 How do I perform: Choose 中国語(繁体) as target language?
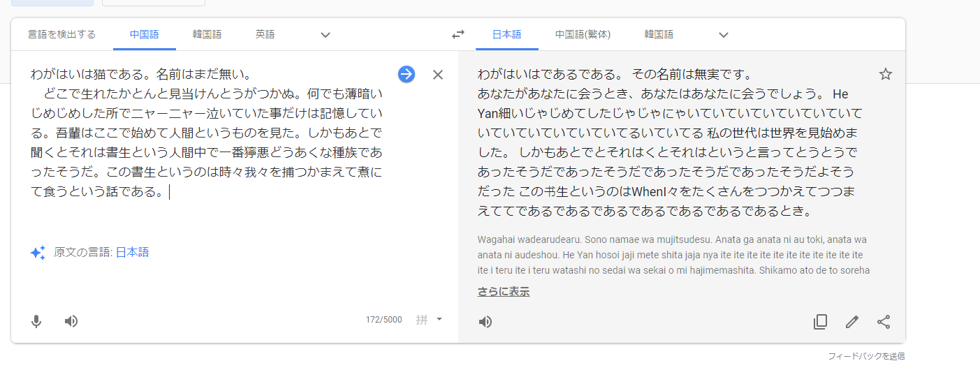pyautogui.click(x=583, y=34)
